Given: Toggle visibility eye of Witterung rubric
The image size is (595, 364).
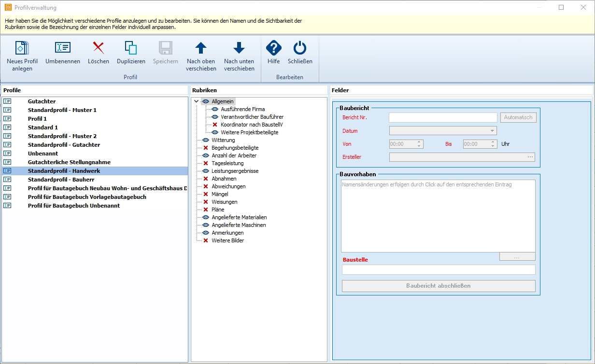Looking at the screenshot, I should [206, 140].
